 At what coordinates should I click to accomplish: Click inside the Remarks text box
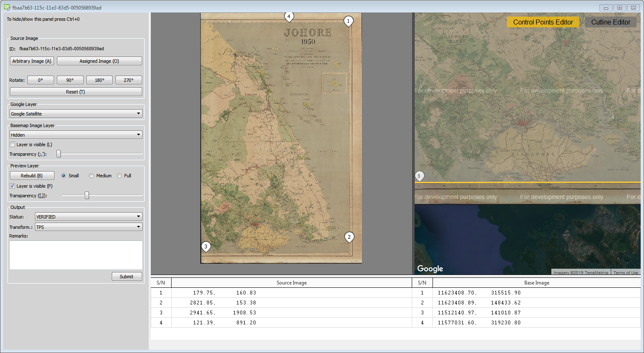(76, 255)
